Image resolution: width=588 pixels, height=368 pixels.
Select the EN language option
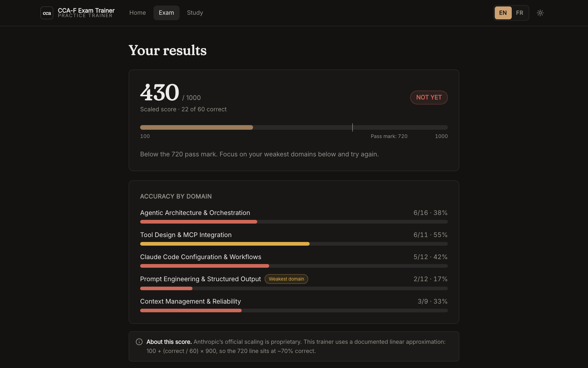[503, 13]
